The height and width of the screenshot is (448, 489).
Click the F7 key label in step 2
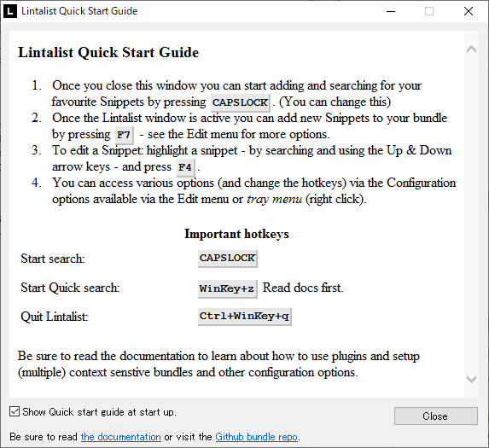tap(124, 135)
